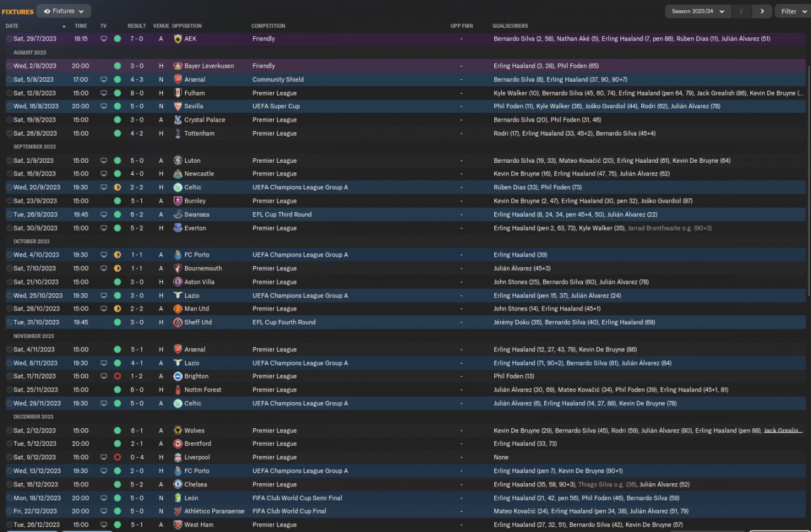
Task: Tick the selection circle for Wed, 20/9/2023
Action: point(9,187)
